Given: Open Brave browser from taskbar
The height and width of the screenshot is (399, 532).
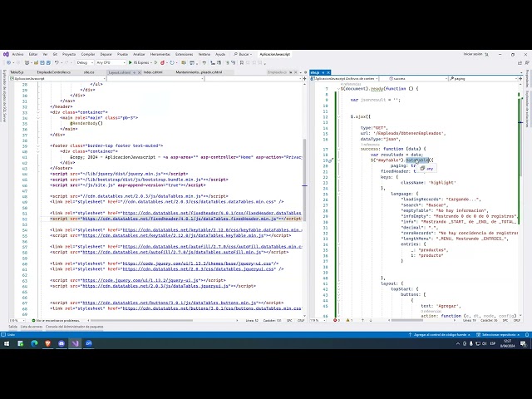Looking at the screenshot, I should (48, 343).
